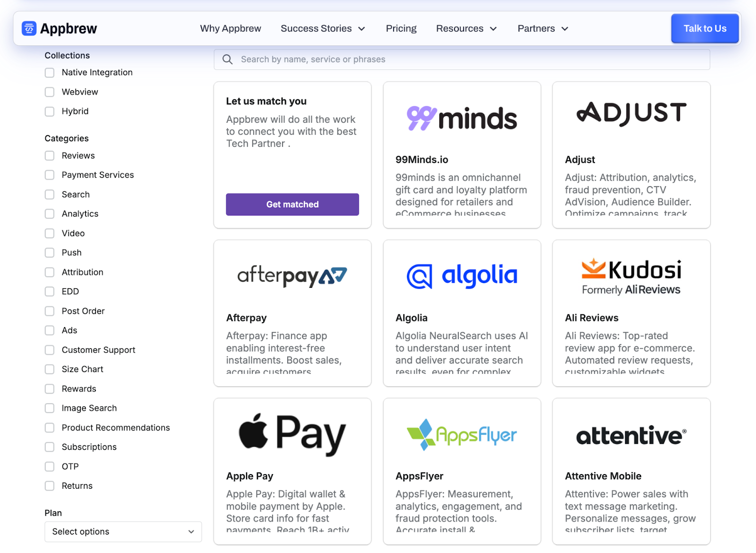
Task: Check the Webview checkbox
Action: click(50, 92)
